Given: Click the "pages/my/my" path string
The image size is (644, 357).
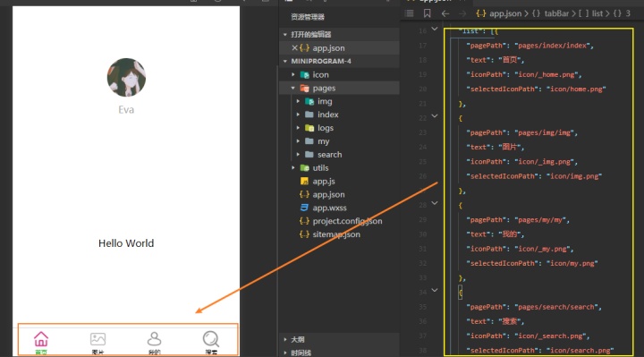Looking at the screenshot, I should [540, 220].
